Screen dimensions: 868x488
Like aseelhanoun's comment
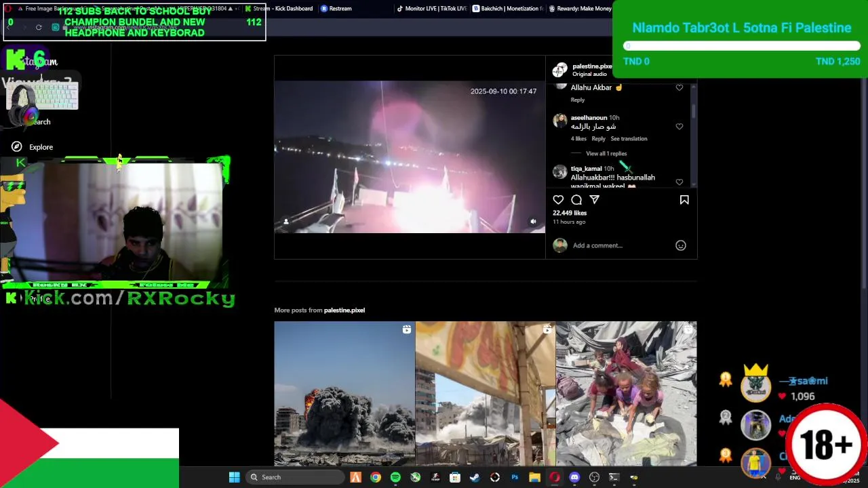coord(679,127)
